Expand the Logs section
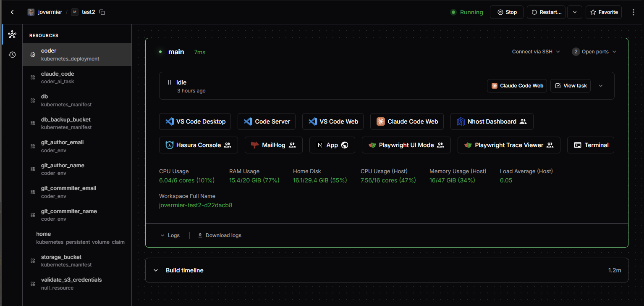 pyautogui.click(x=170, y=235)
